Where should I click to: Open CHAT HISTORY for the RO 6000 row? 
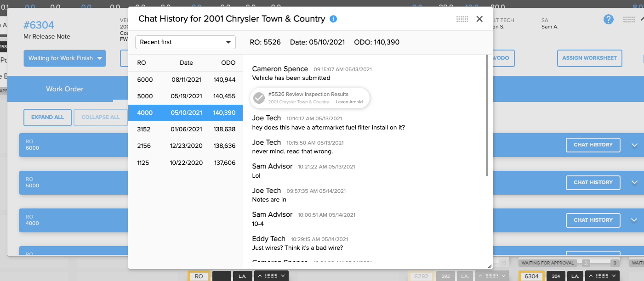(x=593, y=145)
